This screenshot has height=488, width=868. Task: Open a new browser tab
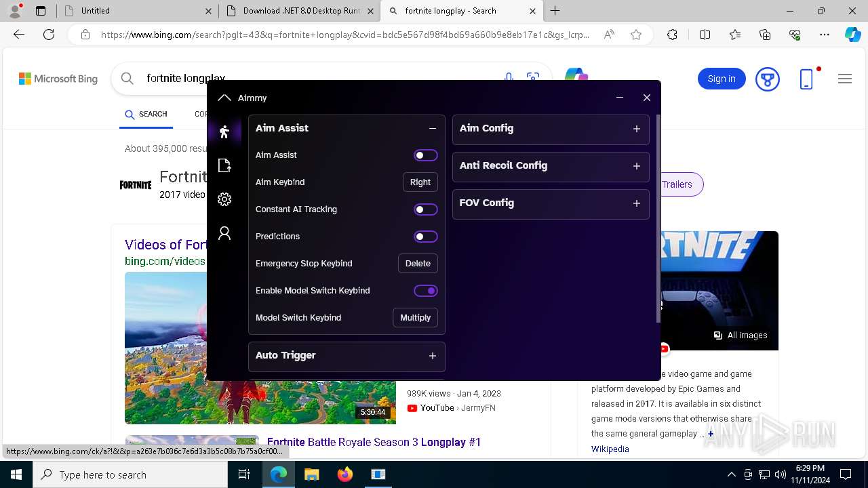(555, 11)
